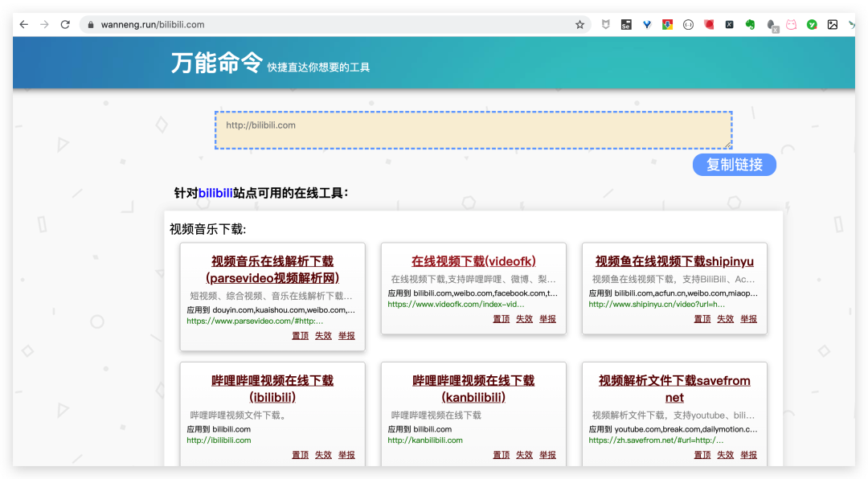Open the blue bilibili site link

215,193
